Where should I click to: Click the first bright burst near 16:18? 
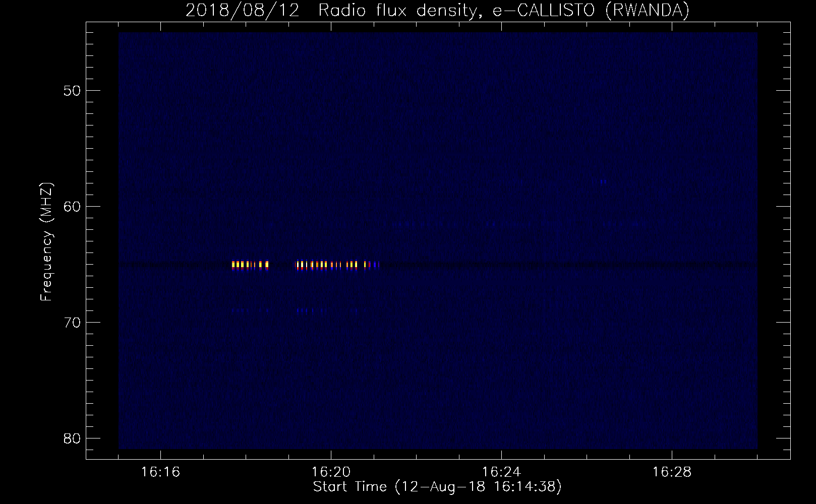250,265
